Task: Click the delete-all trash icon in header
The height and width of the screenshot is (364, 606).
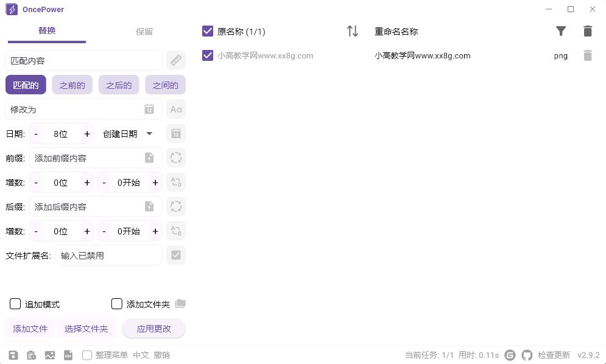Action: click(588, 31)
